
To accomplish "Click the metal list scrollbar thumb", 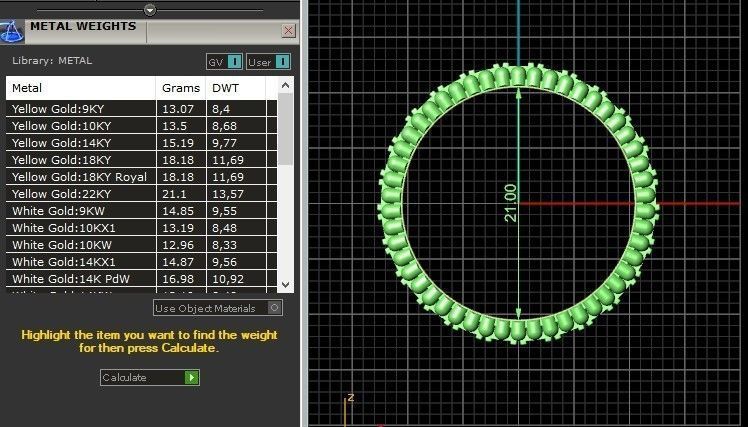I will [x=285, y=129].
